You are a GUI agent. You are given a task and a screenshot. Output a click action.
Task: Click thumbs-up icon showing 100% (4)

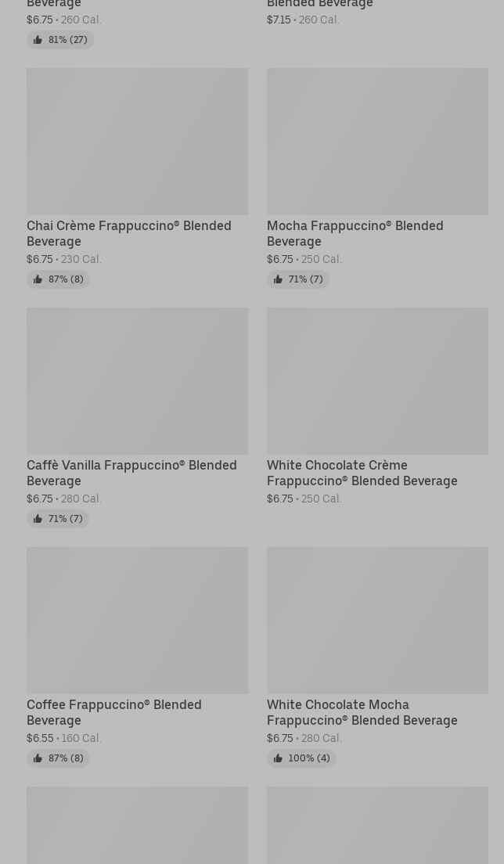pyautogui.click(x=278, y=758)
